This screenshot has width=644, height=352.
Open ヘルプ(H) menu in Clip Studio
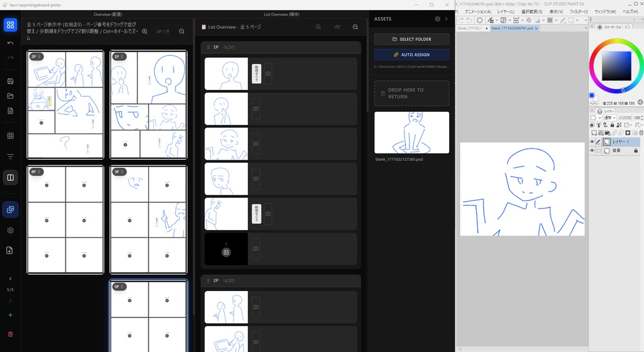[630, 12]
